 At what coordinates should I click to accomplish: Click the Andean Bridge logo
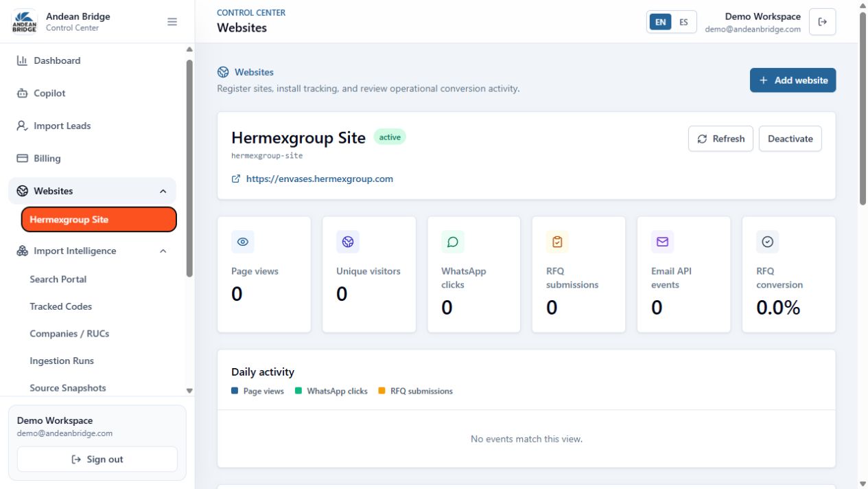pyautogui.click(x=25, y=22)
